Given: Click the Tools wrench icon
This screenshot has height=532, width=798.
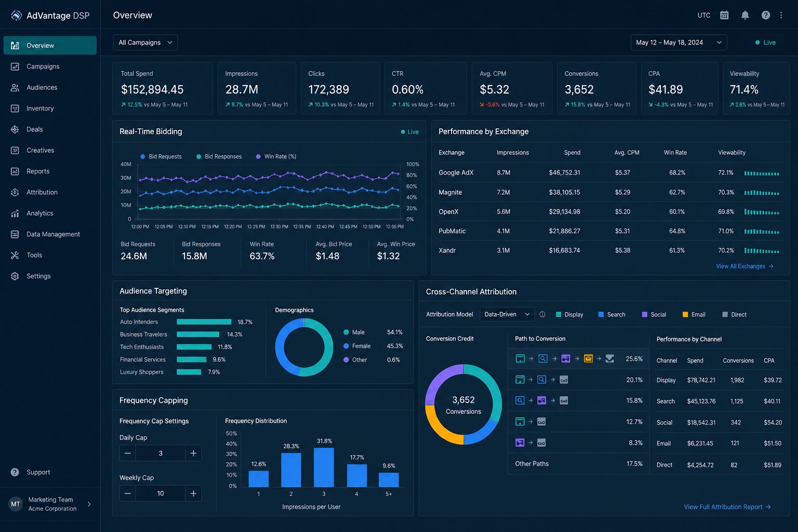Looking at the screenshot, I should 15,255.
